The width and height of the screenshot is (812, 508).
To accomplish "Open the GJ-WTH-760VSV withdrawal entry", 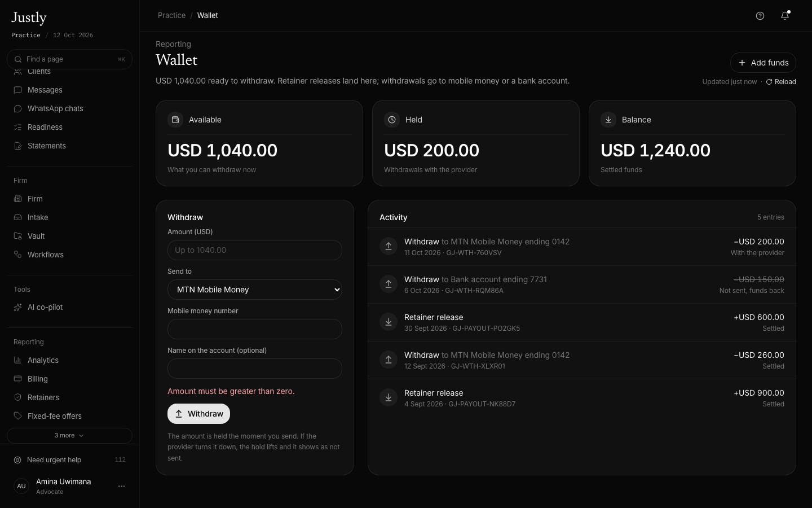I will coord(582,247).
